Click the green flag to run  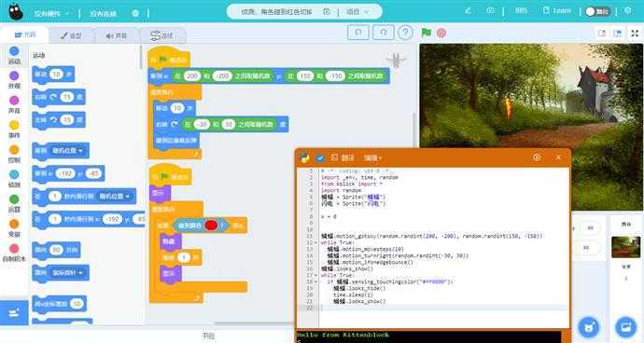[x=427, y=33]
